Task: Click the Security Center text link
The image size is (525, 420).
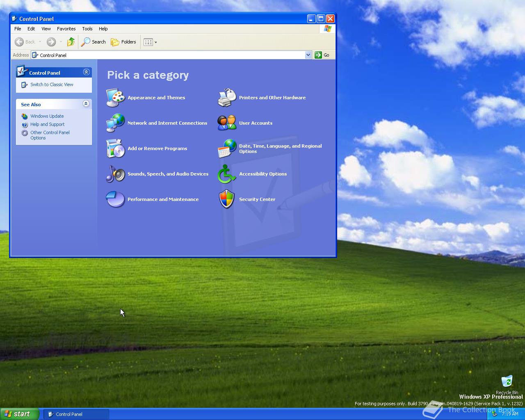Action: pos(257,199)
